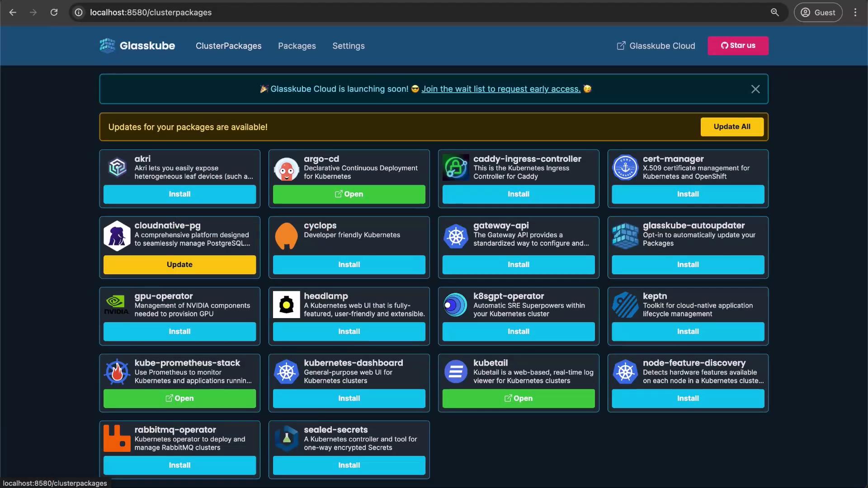Open the argo-cd package
Viewport: 868px width, 488px height.
tap(349, 194)
